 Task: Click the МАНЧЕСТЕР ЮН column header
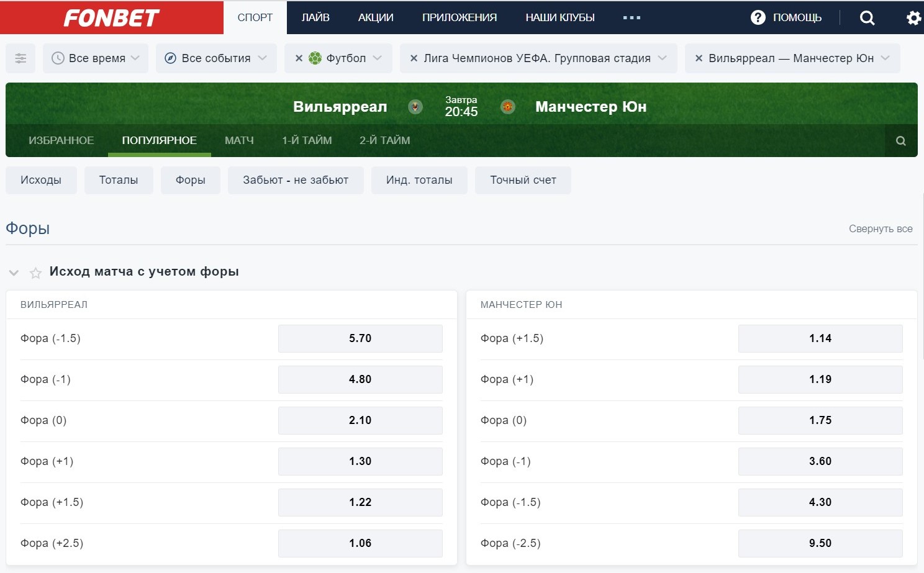522,305
